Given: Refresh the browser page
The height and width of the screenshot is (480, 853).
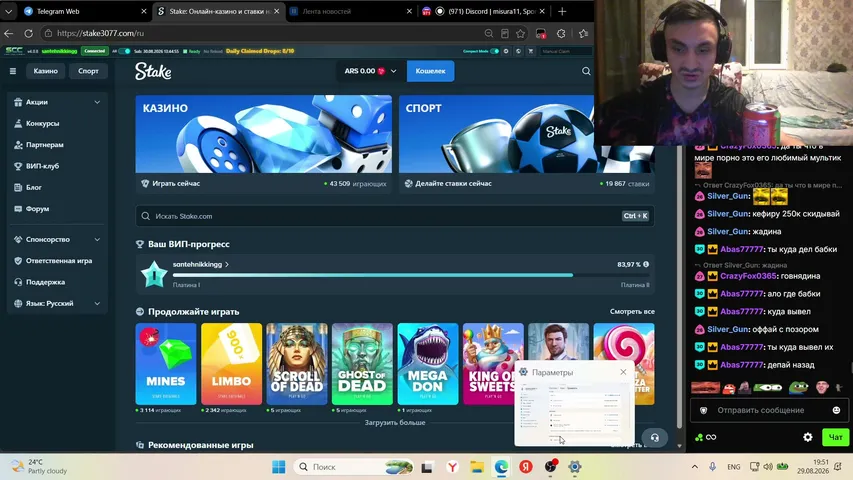Looking at the screenshot, I should (28, 33).
